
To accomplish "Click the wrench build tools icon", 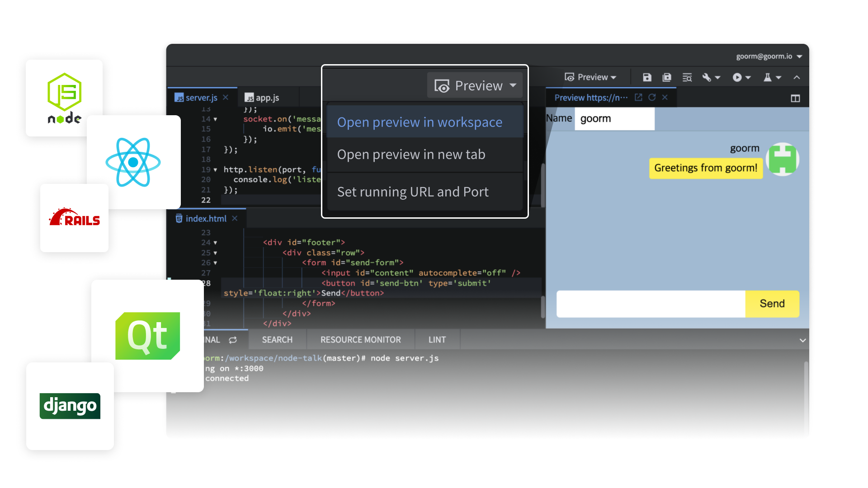I will tap(707, 77).
